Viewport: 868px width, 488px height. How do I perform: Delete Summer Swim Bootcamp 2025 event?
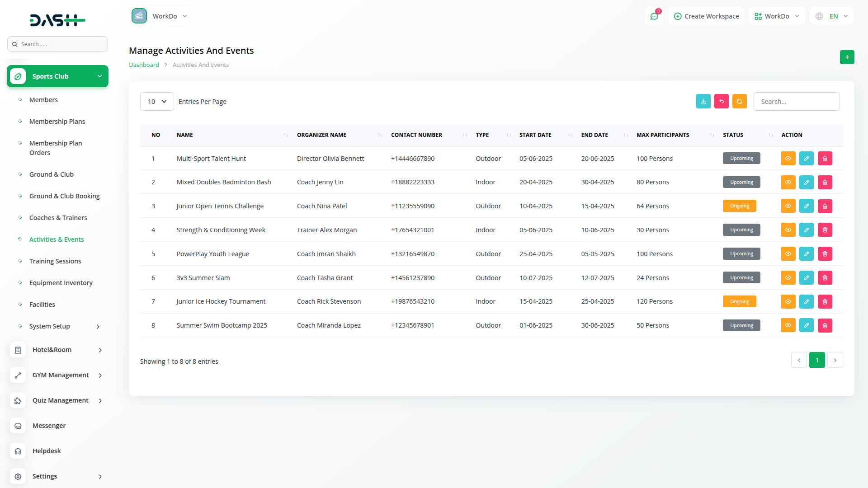tap(825, 325)
